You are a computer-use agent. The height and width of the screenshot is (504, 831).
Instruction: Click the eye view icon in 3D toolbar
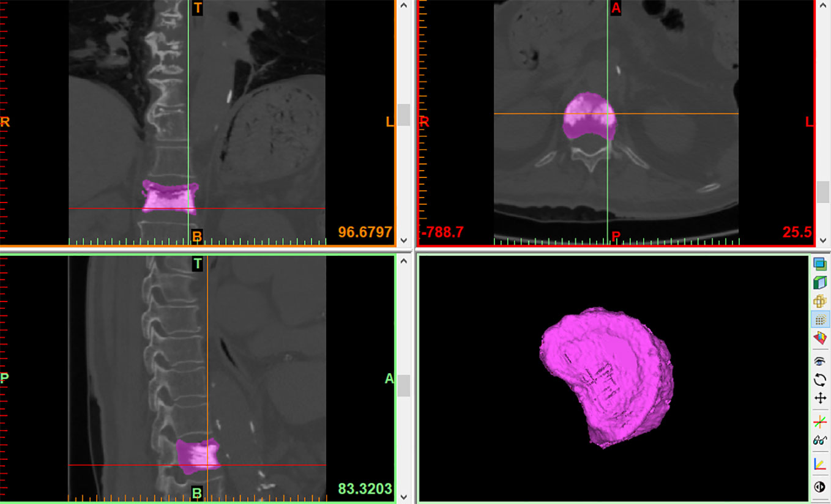click(820, 361)
